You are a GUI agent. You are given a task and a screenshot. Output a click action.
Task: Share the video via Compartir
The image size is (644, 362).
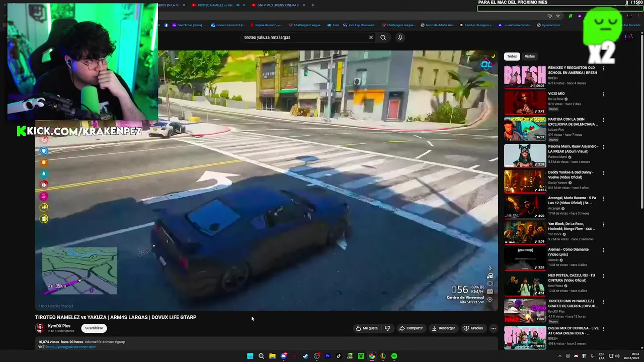411,328
